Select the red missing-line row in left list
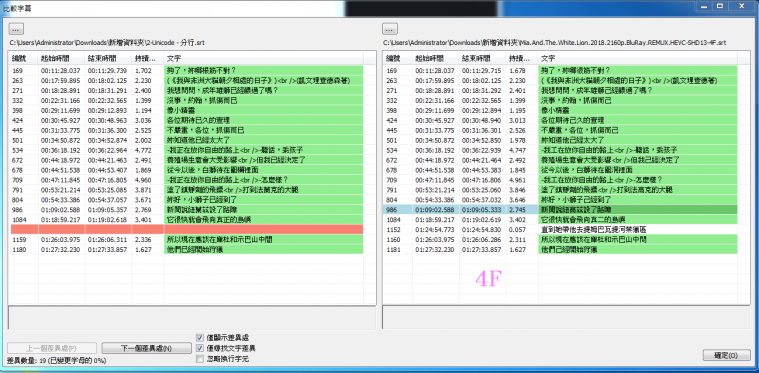The height and width of the screenshot is (373, 759). coord(186,229)
